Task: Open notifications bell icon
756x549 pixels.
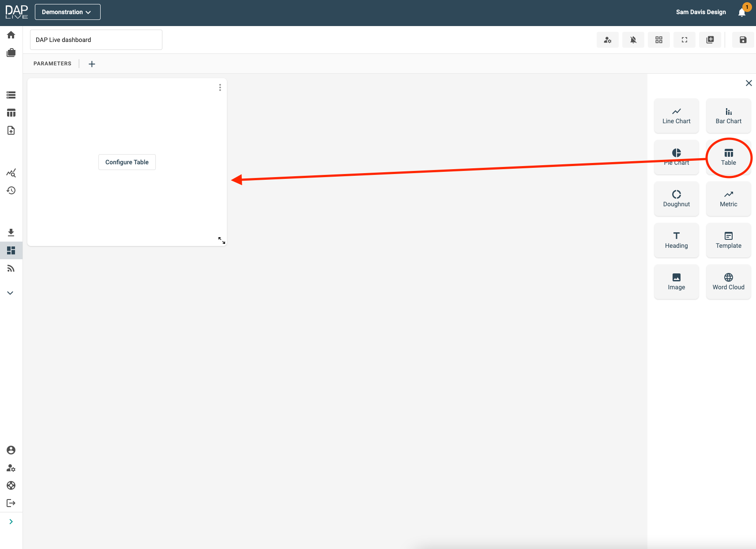Action: coord(742,12)
